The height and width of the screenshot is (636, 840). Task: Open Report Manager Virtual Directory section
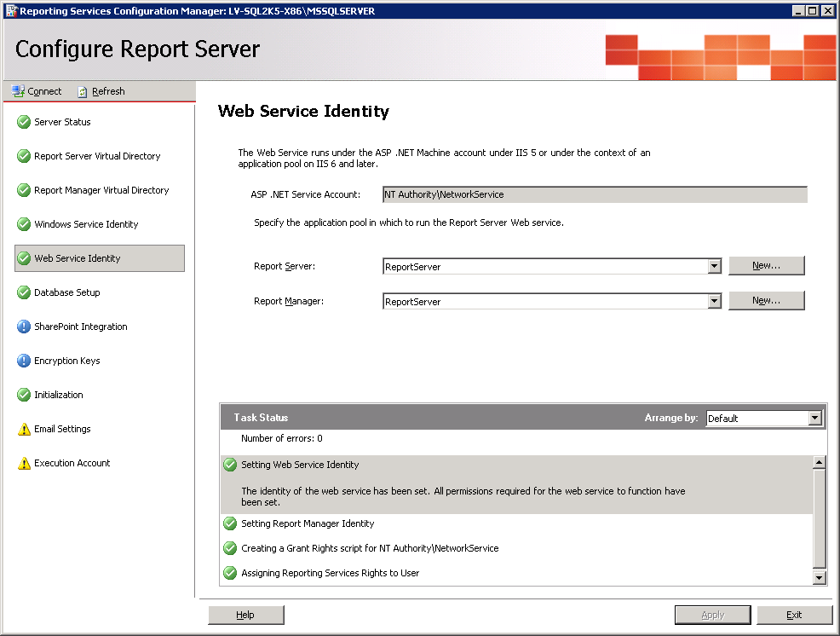coord(101,190)
